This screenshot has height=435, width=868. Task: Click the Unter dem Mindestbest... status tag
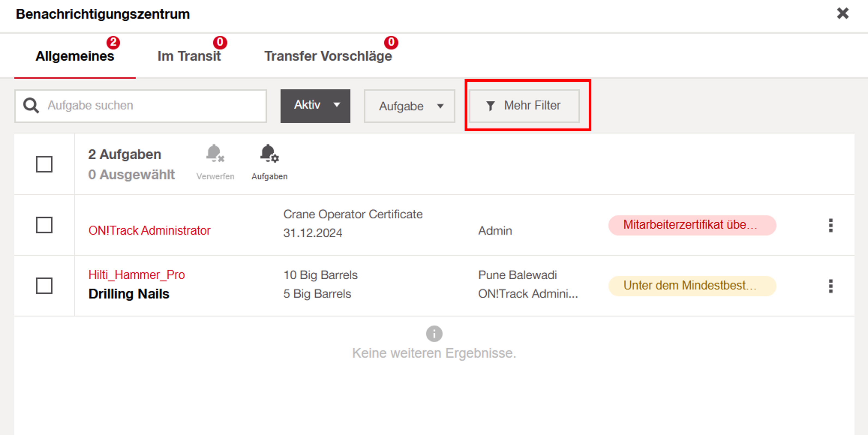(x=692, y=286)
